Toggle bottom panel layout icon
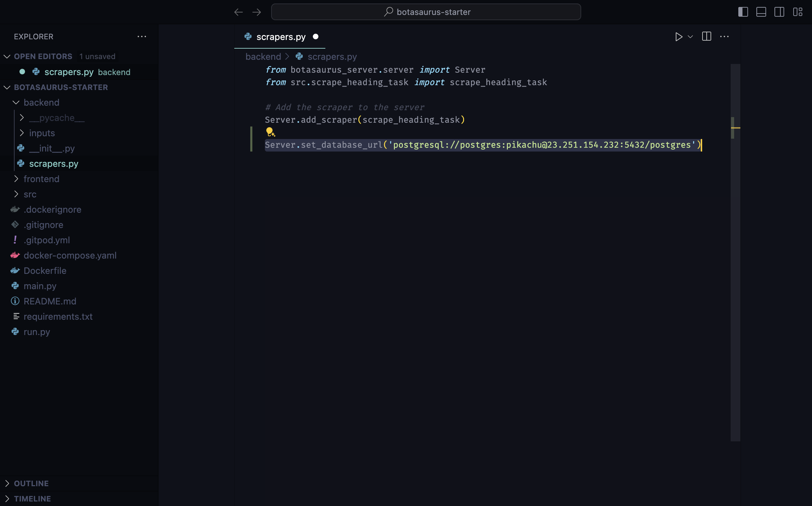This screenshot has height=506, width=812. point(761,12)
